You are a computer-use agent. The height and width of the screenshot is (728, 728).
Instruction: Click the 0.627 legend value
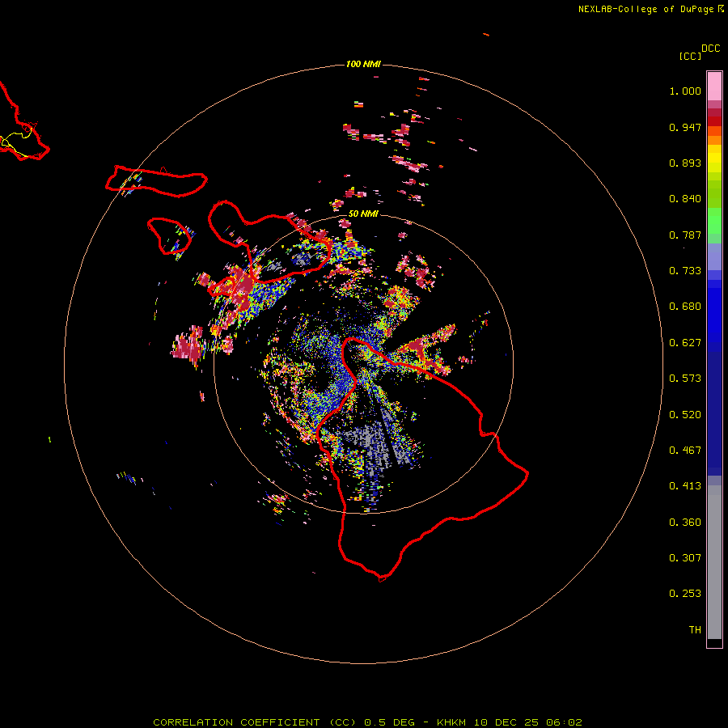(x=685, y=343)
